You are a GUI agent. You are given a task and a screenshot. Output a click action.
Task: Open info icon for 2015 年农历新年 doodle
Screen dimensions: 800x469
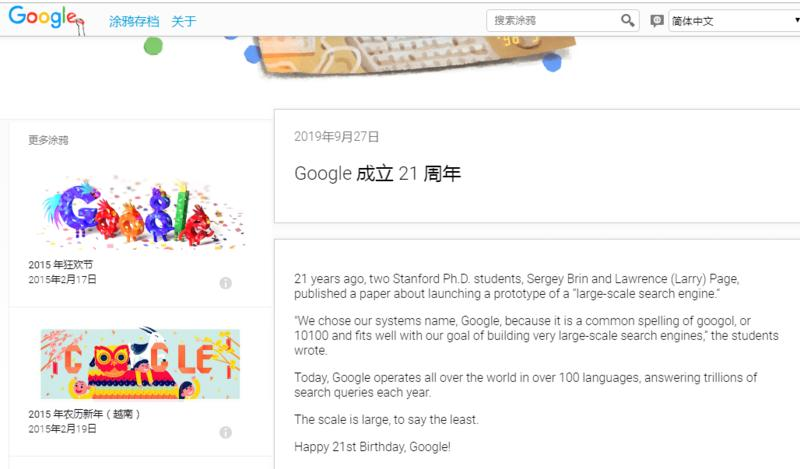[x=226, y=432]
